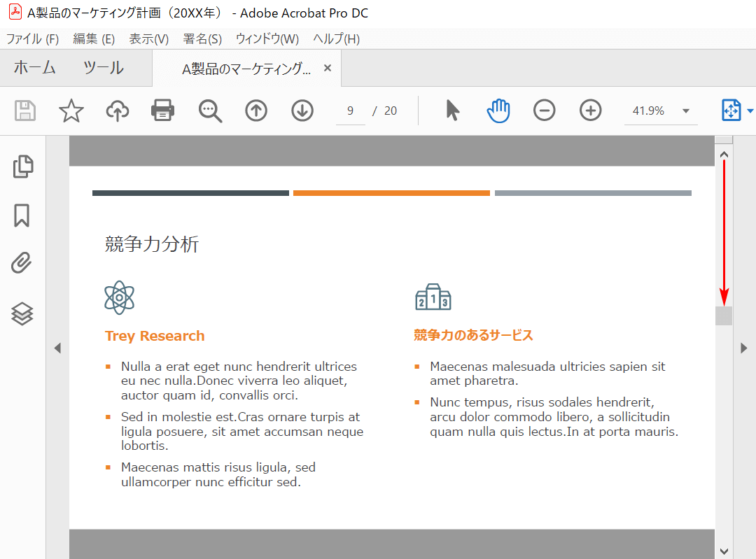Activate the hand pan tool
756x559 pixels.
[x=498, y=111]
